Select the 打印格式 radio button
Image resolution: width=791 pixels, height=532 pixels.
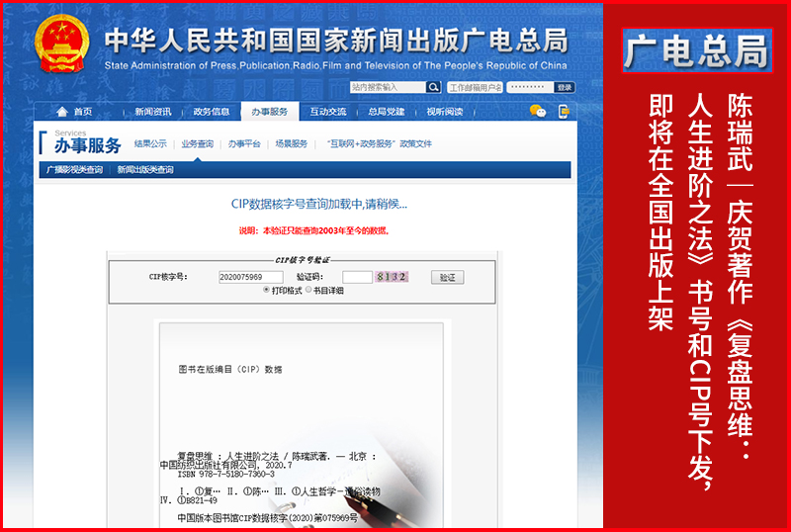click(x=266, y=291)
